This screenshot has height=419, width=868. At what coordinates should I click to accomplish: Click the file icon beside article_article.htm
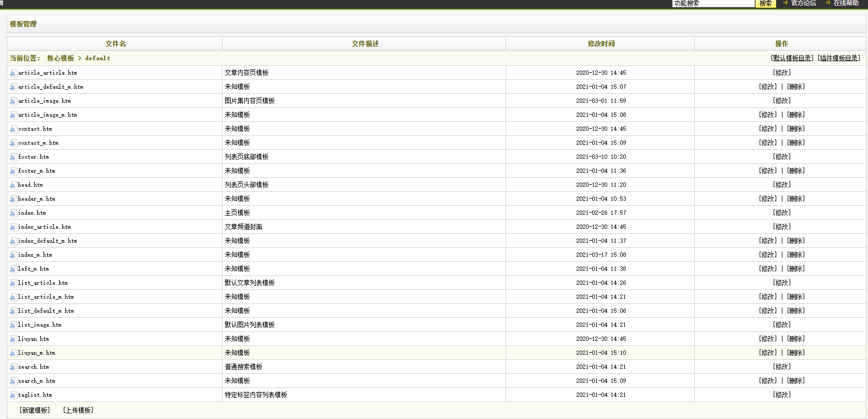pos(13,73)
